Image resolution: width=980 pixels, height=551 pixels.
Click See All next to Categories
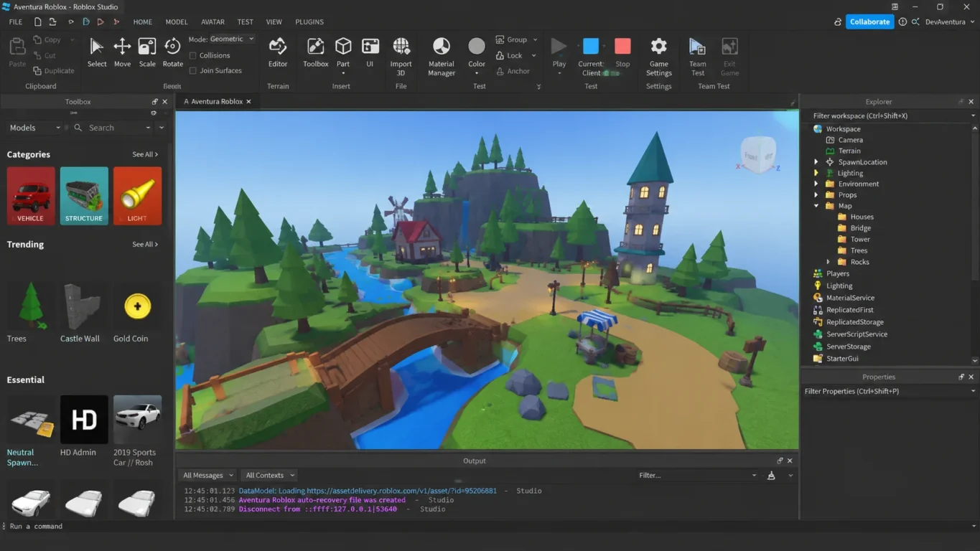[x=145, y=154]
